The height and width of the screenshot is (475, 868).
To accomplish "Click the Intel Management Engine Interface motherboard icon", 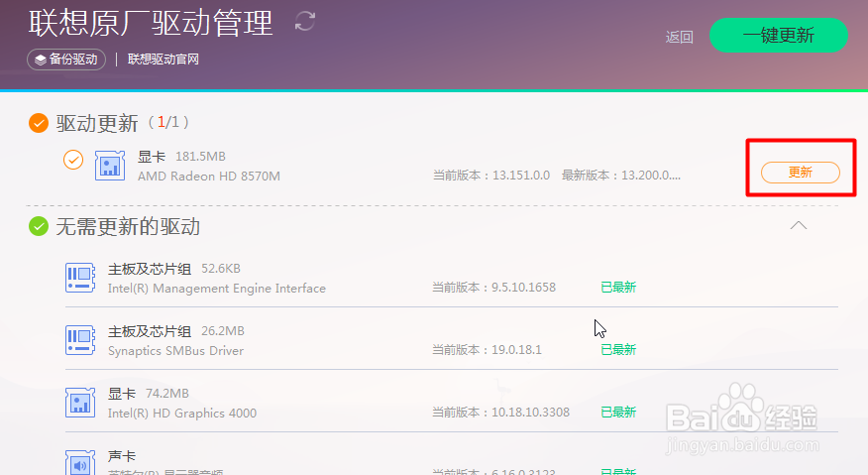I will pos(80,277).
